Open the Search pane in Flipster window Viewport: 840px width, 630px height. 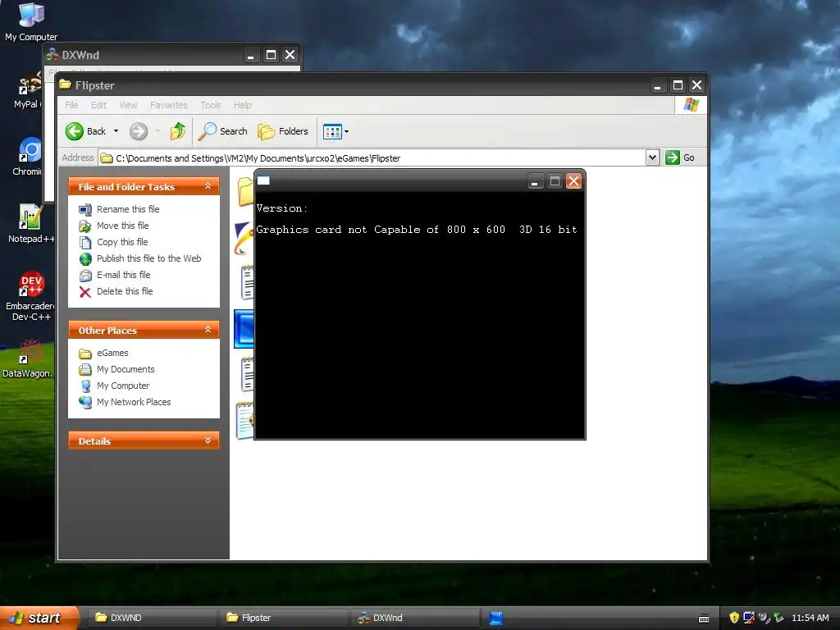tap(223, 131)
